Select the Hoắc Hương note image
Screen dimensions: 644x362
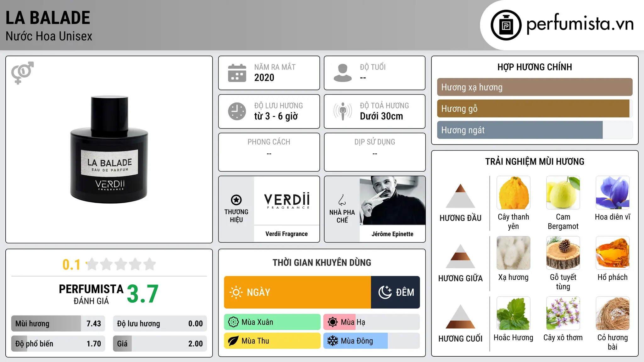[514, 313]
